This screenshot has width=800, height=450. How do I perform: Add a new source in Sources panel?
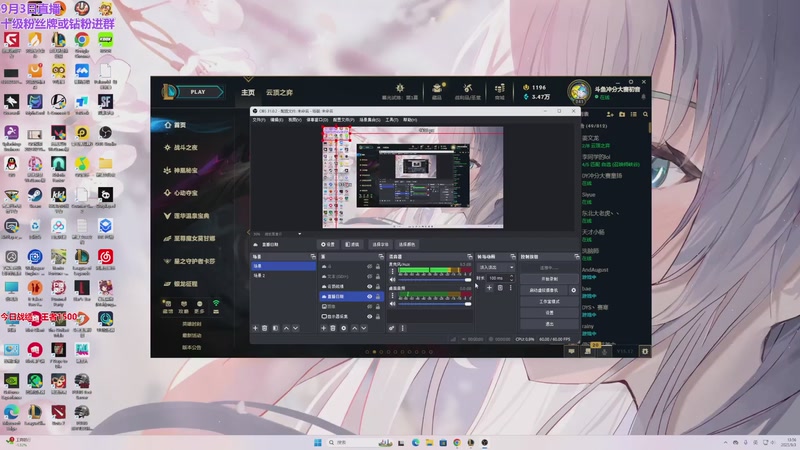pos(323,328)
